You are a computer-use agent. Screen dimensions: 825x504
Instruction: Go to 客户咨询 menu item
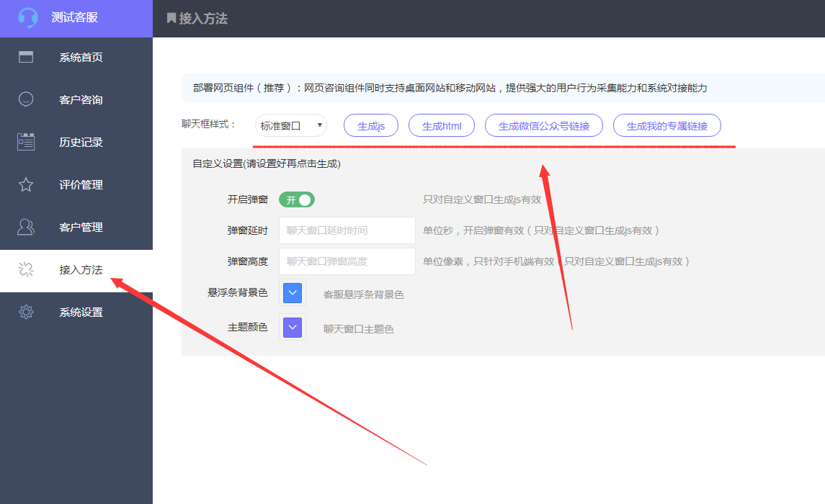coord(76,99)
